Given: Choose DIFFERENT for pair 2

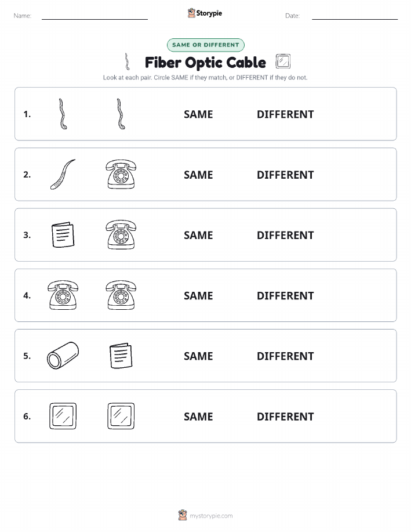Looking at the screenshot, I should [285, 175].
